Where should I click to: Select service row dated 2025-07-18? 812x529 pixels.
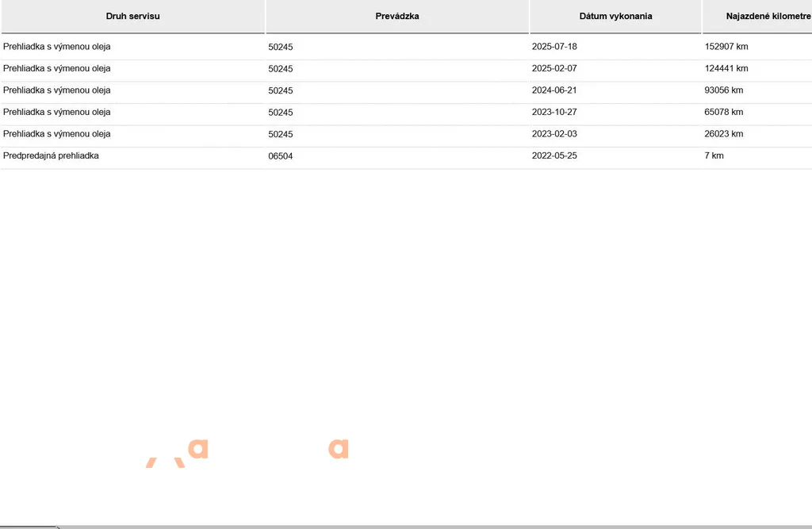407,47
